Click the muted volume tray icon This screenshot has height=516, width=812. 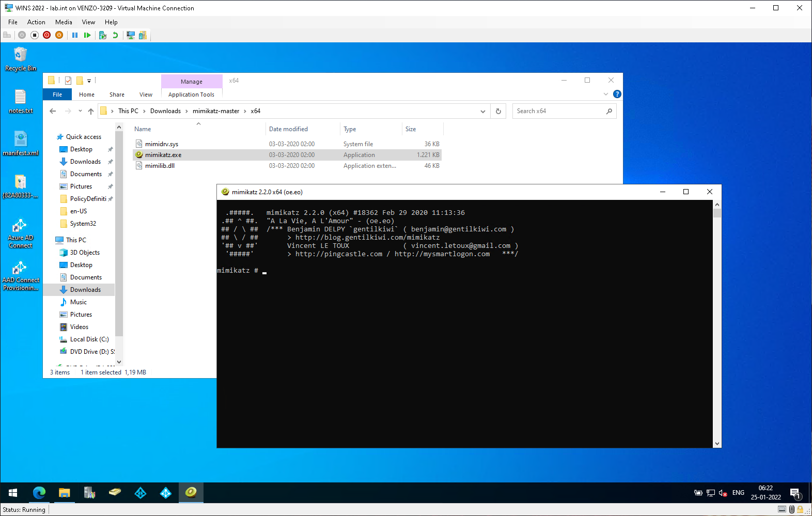[x=723, y=493]
